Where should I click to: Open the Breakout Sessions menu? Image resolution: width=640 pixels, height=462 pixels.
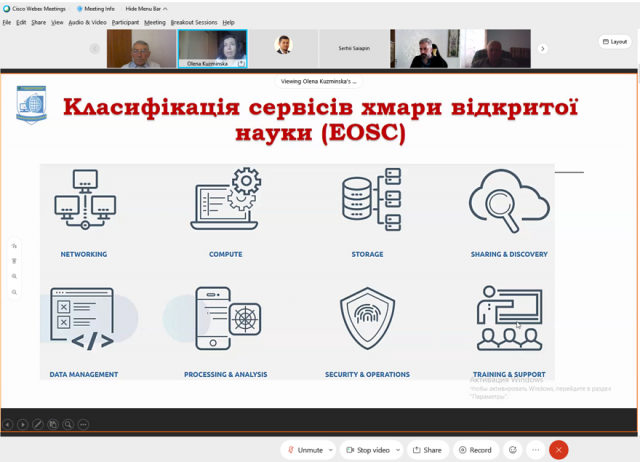click(194, 22)
